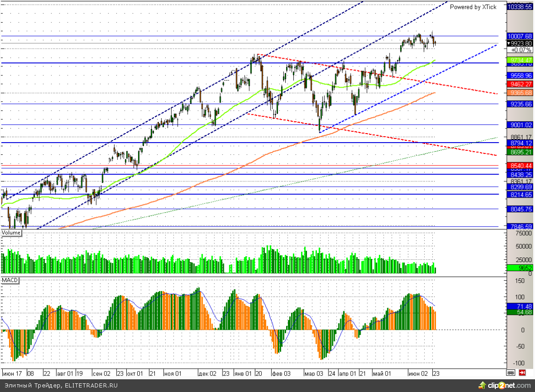Click the 'мар 03' date on time axis

314,373
